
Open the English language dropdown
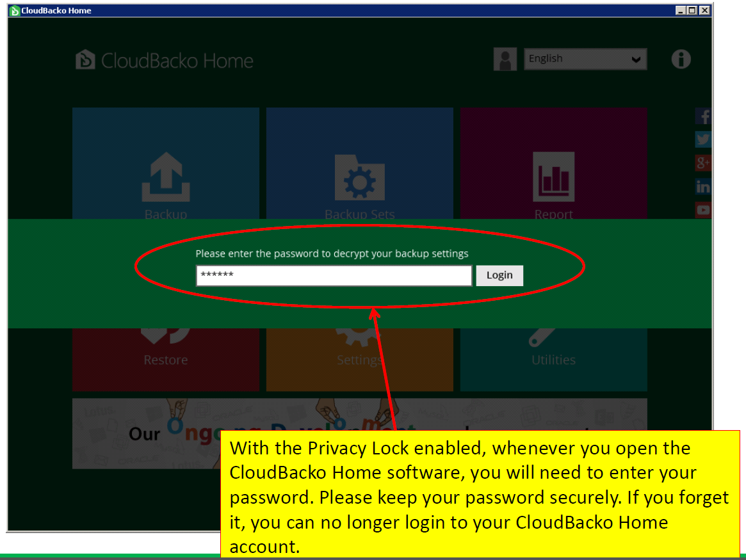point(585,59)
